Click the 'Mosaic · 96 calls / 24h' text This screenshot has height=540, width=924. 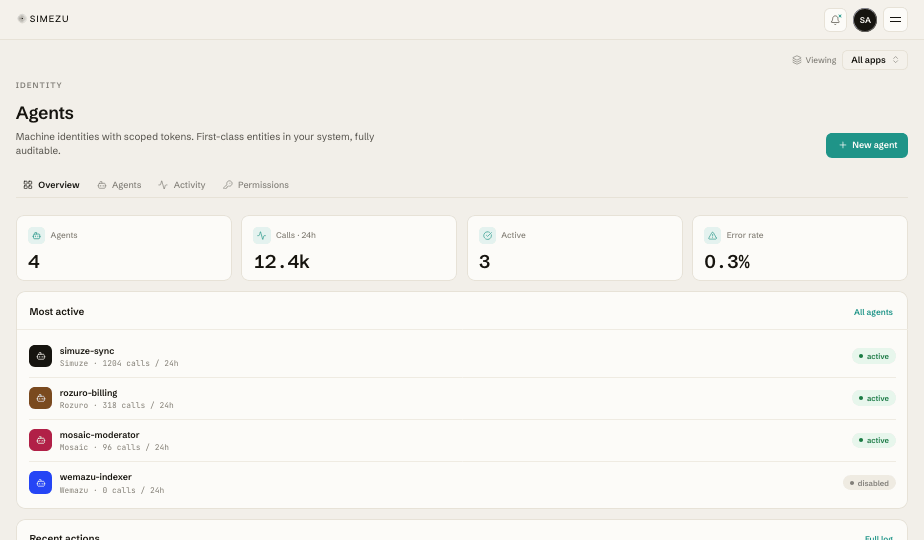(114, 447)
